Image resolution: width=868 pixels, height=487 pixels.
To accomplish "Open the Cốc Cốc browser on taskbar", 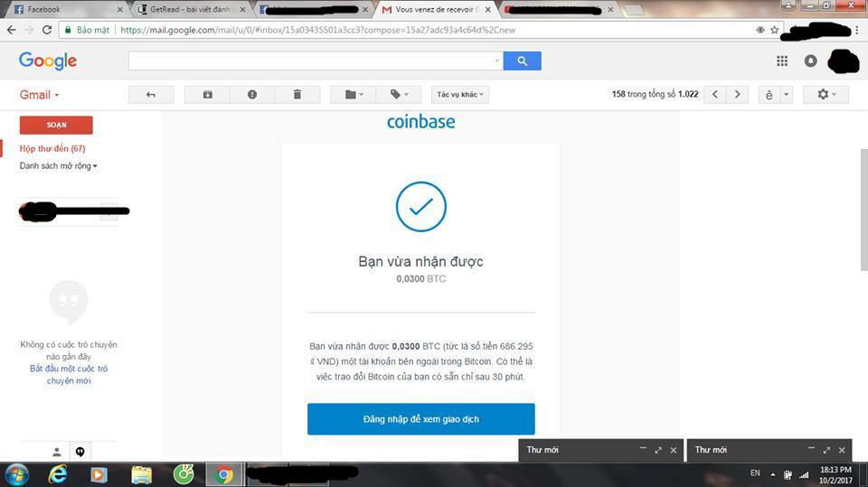I will (184, 475).
